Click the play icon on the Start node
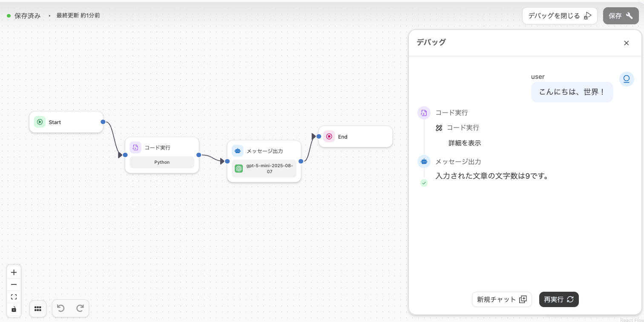The height and width of the screenshot is (322, 644). pyautogui.click(x=40, y=122)
